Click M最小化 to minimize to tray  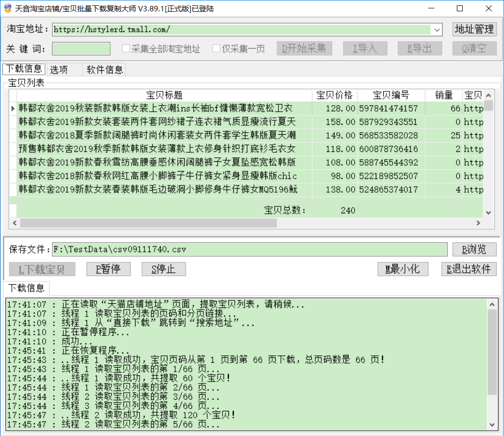pos(403,269)
